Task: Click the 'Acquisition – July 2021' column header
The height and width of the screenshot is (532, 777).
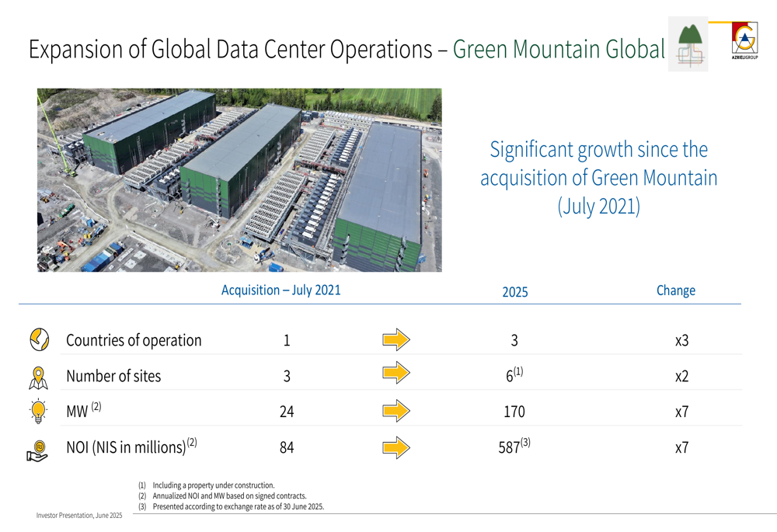Action: pos(281,290)
